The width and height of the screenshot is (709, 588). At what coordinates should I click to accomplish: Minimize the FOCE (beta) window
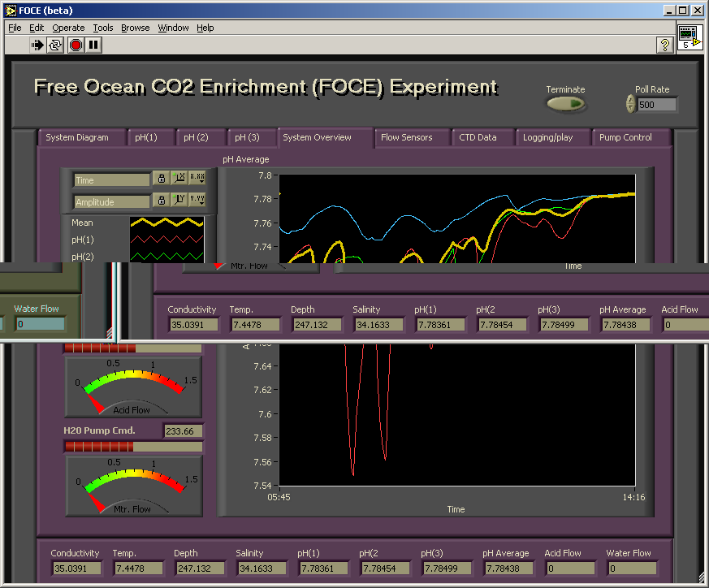click(x=669, y=11)
